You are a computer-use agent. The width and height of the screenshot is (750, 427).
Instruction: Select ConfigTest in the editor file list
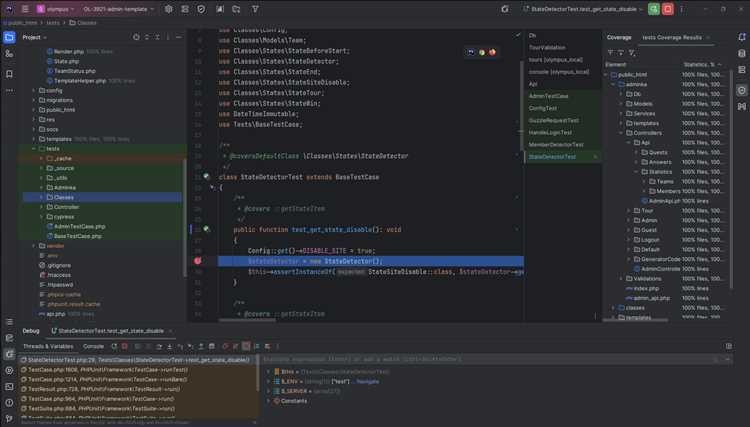click(543, 108)
